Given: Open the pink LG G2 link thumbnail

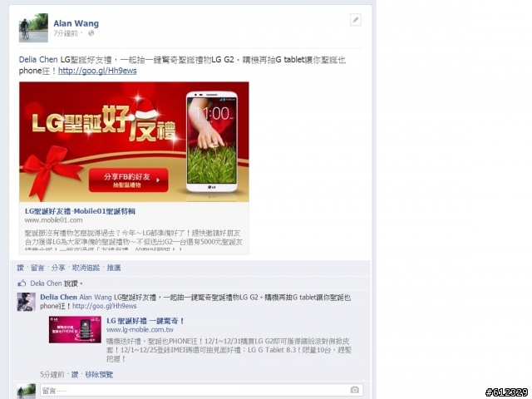Looking at the screenshot, I should (x=75, y=330).
